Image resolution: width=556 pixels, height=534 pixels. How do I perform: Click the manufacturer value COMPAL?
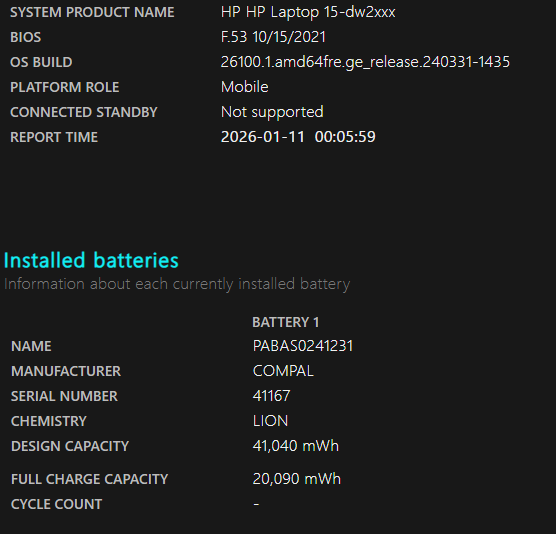coord(283,371)
